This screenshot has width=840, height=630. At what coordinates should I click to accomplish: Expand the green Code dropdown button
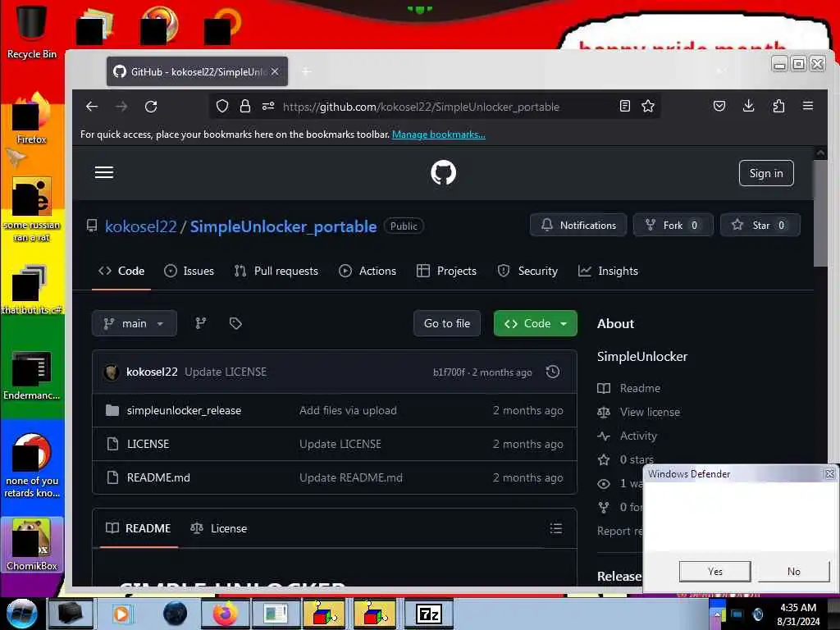tap(535, 323)
